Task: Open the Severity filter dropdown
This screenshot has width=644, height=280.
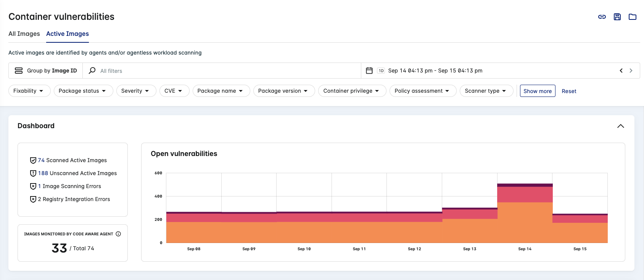Action: point(136,91)
